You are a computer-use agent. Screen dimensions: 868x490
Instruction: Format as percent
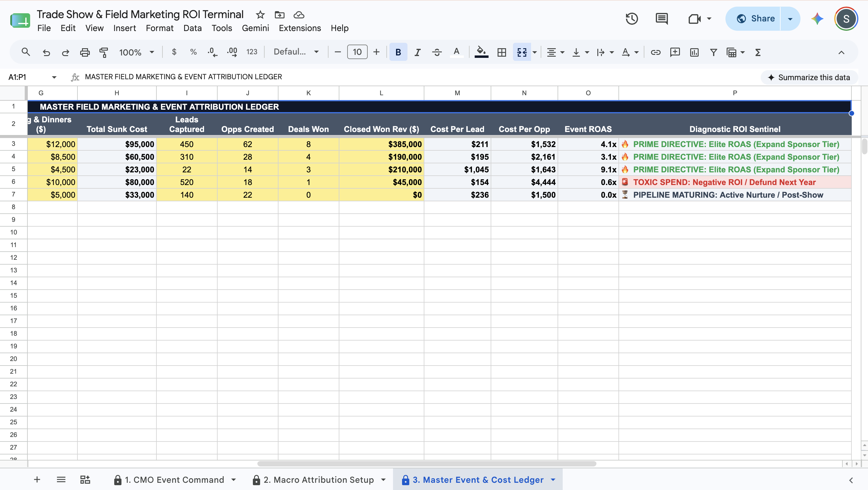click(x=193, y=52)
